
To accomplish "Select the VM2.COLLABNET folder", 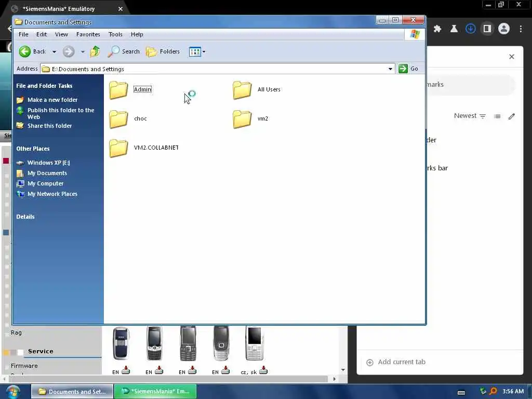I will pyautogui.click(x=144, y=148).
